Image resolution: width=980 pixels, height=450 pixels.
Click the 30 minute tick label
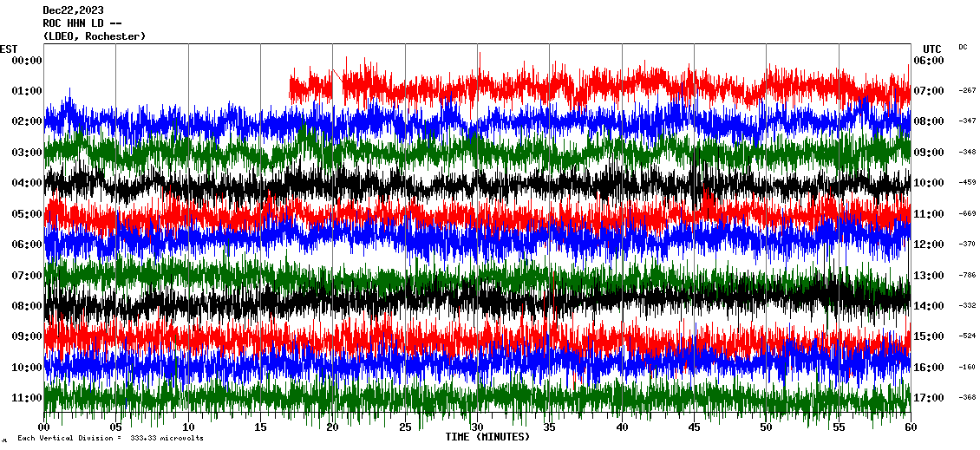point(478,427)
